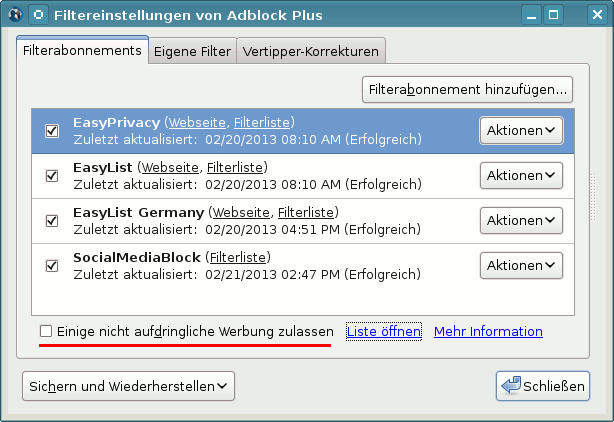Disable the EasyList Germany checkbox

coord(52,221)
